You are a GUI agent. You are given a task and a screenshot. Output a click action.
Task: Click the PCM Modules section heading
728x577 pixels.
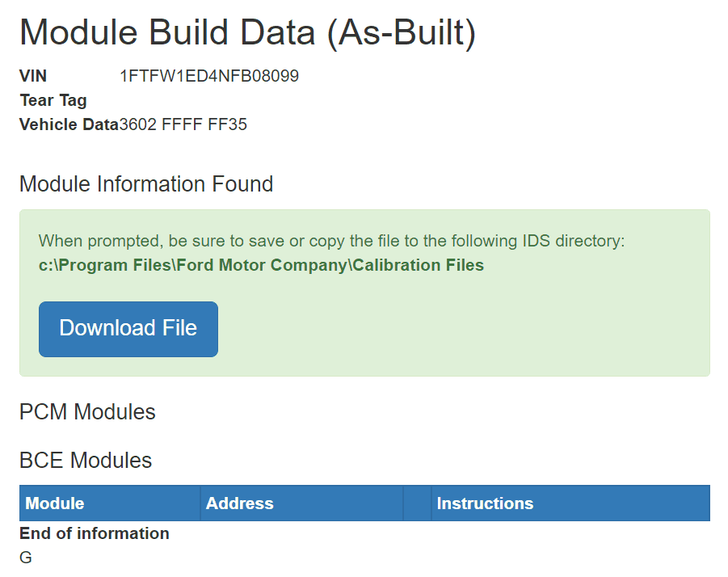87,412
